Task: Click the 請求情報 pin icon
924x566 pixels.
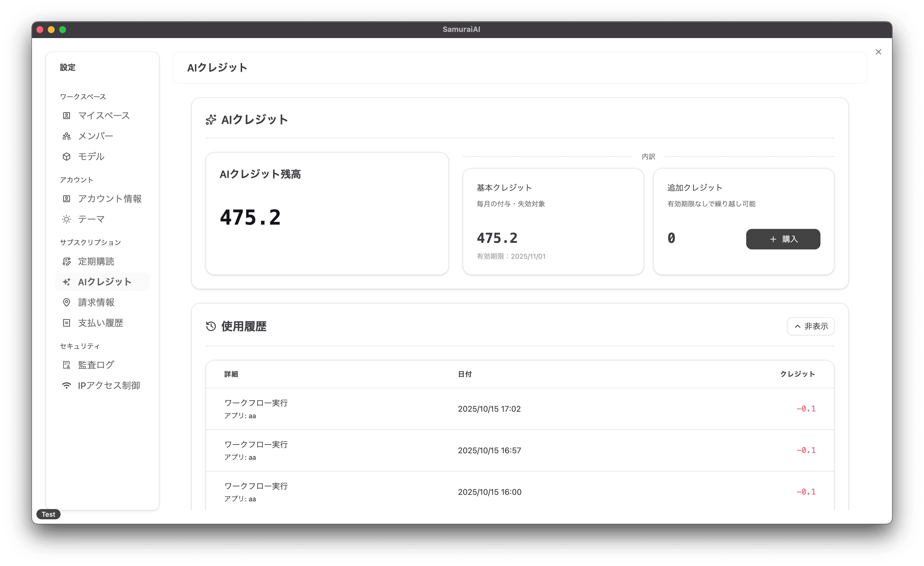Action: tap(66, 303)
